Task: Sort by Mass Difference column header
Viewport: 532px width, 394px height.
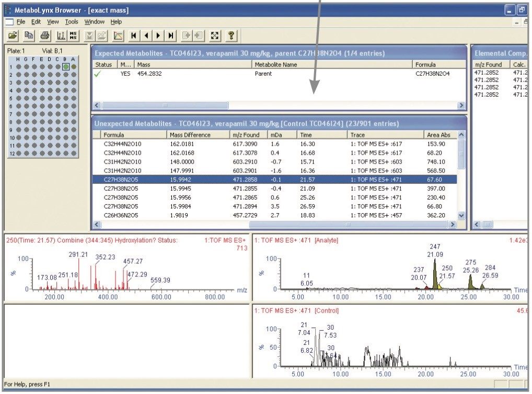Action: click(x=198, y=135)
